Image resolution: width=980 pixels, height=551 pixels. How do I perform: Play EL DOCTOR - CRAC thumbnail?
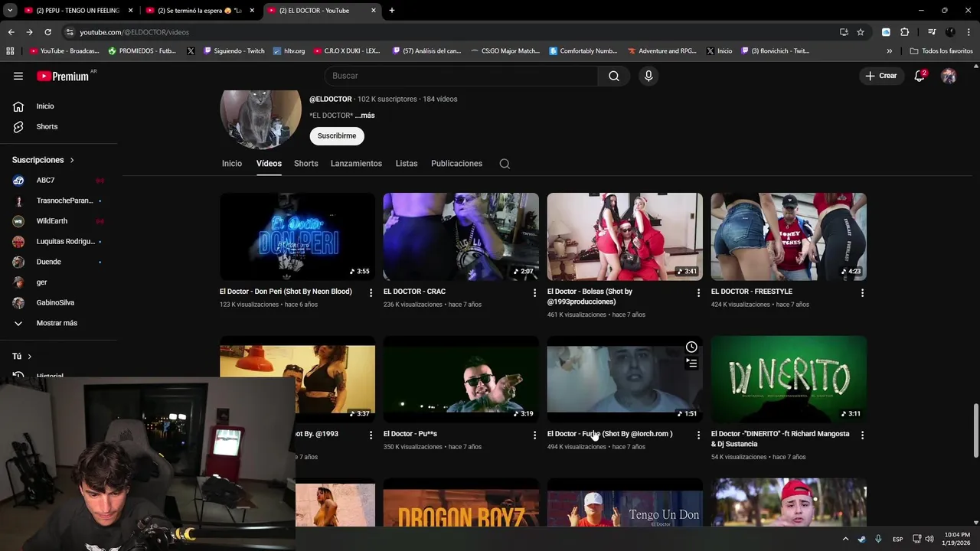click(x=461, y=236)
